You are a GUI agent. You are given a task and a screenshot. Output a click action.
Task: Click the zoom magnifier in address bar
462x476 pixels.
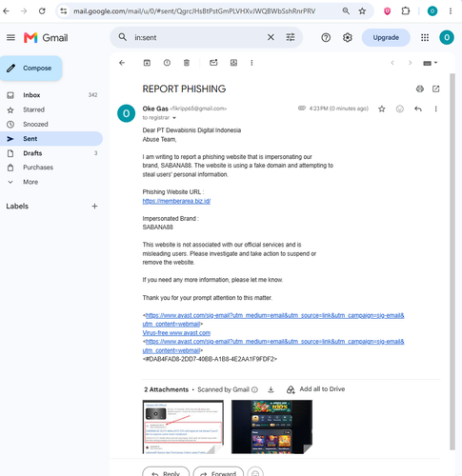click(346, 11)
